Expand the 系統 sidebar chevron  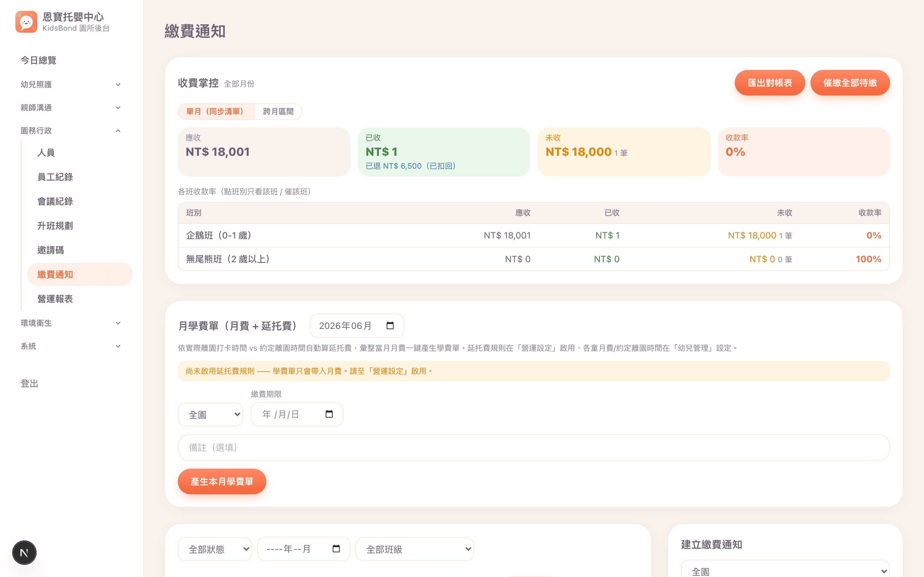pos(118,346)
